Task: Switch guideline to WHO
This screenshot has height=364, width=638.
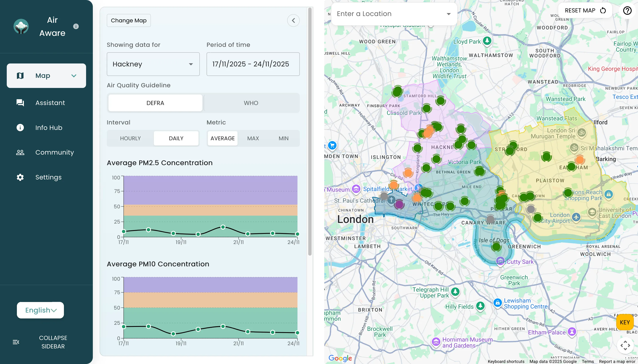Action: (x=251, y=103)
